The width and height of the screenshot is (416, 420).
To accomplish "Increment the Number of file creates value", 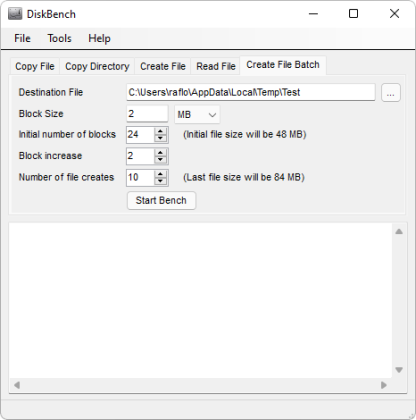I will [x=161, y=174].
